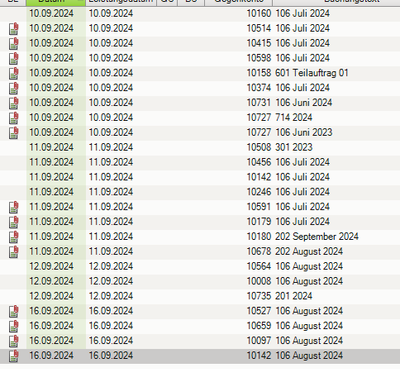Select account number 10160
400x369 pixels.
(259, 13)
